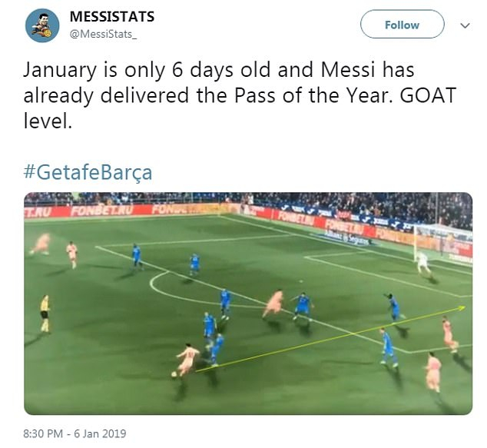Click the @MessiStats_ handle

tap(103, 34)
